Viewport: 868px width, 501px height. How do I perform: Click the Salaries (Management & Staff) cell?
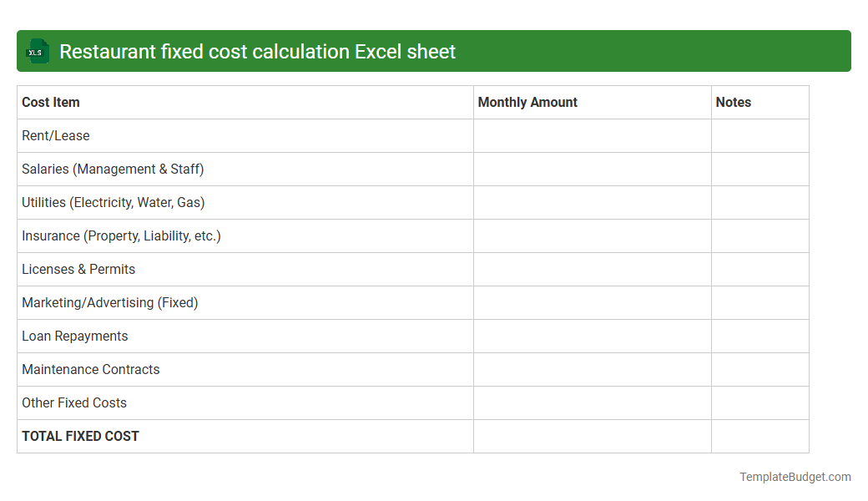113,169
